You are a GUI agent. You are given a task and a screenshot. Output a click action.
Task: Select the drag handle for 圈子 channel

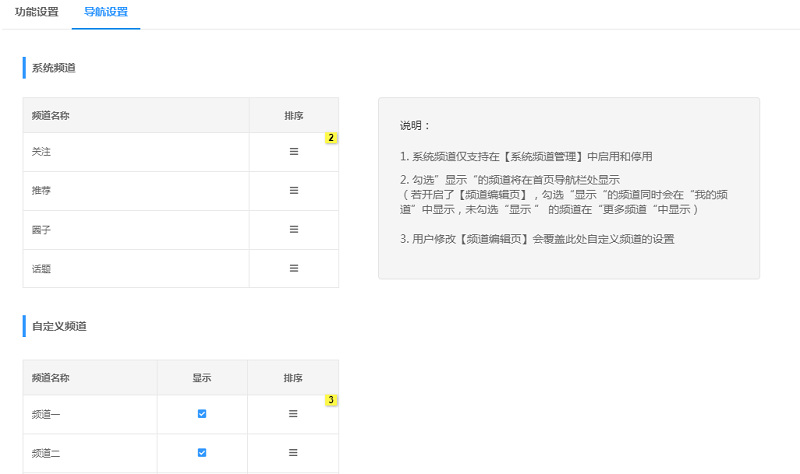point(294,229)
